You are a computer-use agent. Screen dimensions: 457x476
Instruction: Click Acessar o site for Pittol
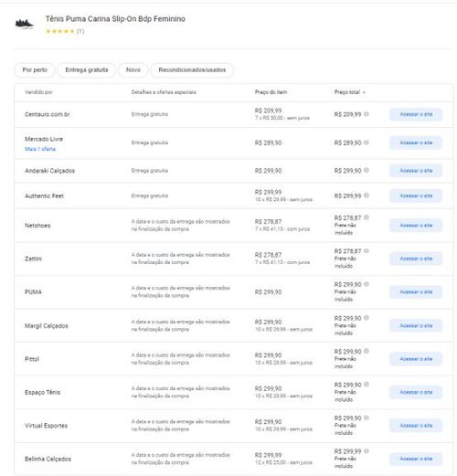pyautogui.click(x=416, y=359)
